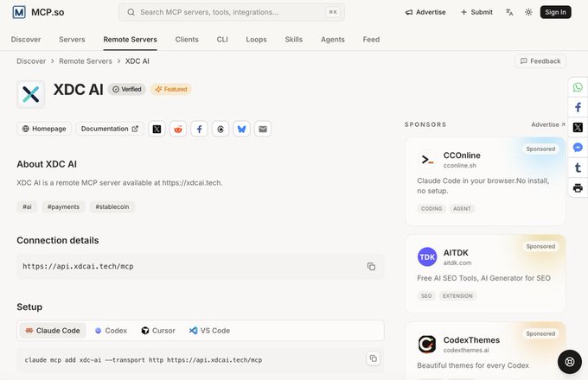Share via Messenger in side panel
The width and height of the screenshot is (588, 380).
[578, 148]
